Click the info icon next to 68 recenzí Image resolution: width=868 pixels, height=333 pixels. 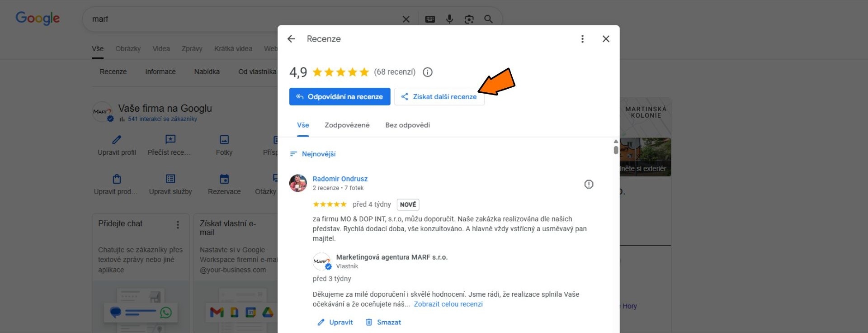tap(427, 72)
